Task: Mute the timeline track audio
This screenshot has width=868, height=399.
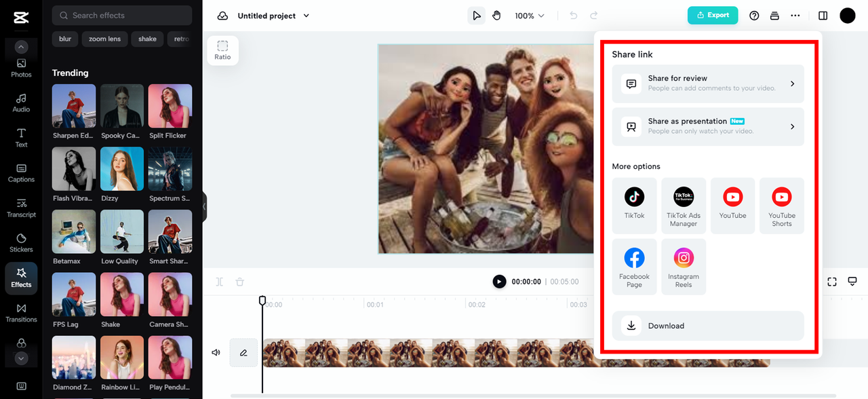Action: tap(216, 353)
